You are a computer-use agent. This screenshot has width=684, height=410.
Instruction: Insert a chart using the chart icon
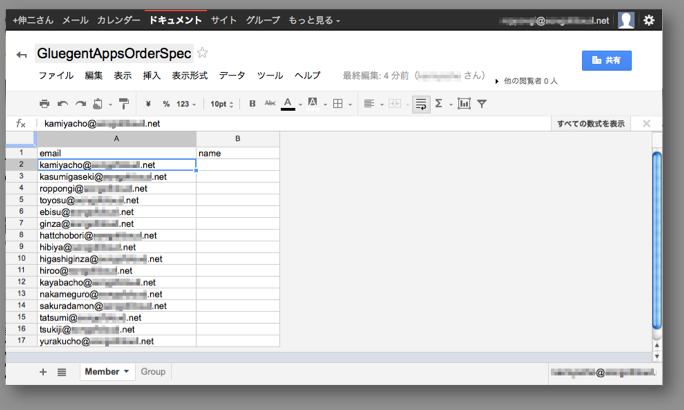pyautogui.click(x=464, y=103)
